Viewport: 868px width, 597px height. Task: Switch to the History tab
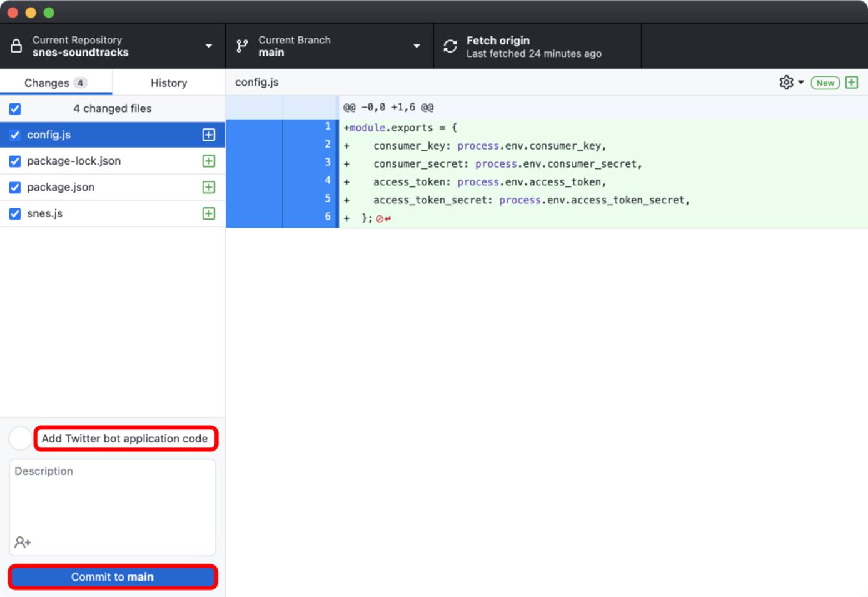[x=168, y=82]
